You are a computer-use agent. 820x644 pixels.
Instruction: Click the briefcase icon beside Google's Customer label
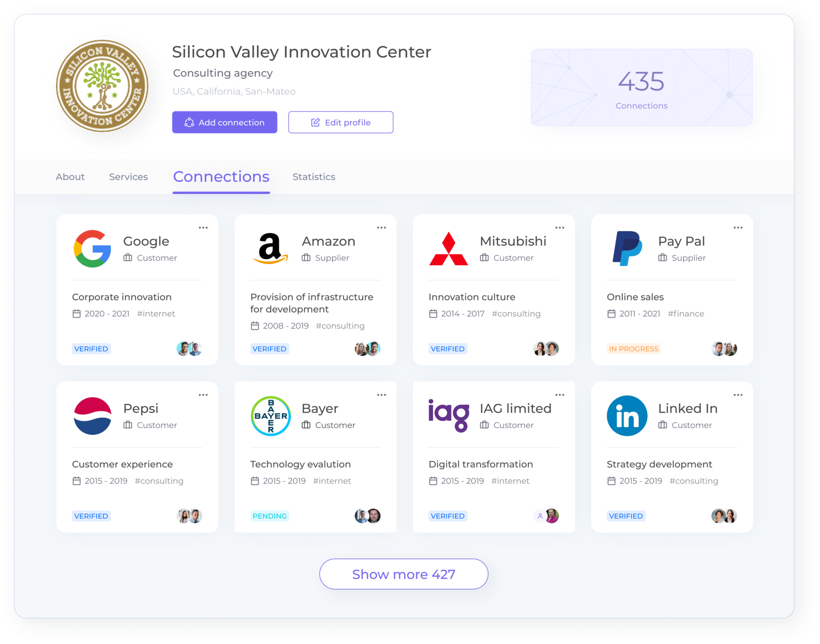pyautogui.click(x=128, y=258)
